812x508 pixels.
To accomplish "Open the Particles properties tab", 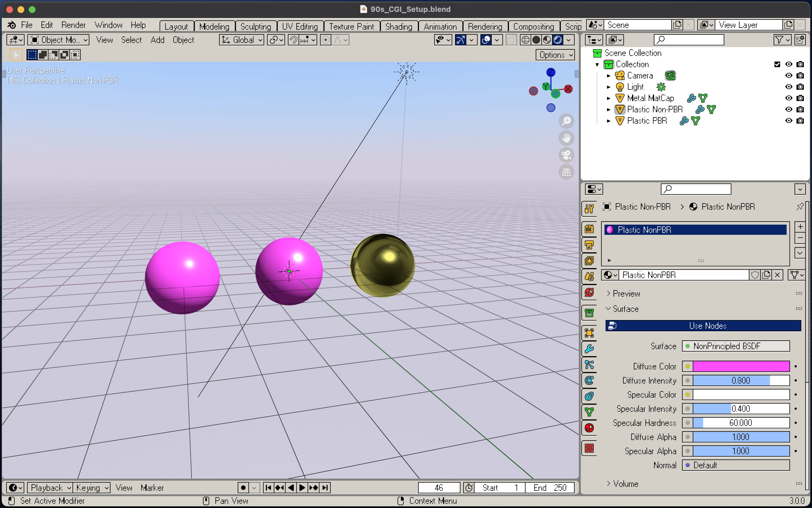I will (589, 365).
